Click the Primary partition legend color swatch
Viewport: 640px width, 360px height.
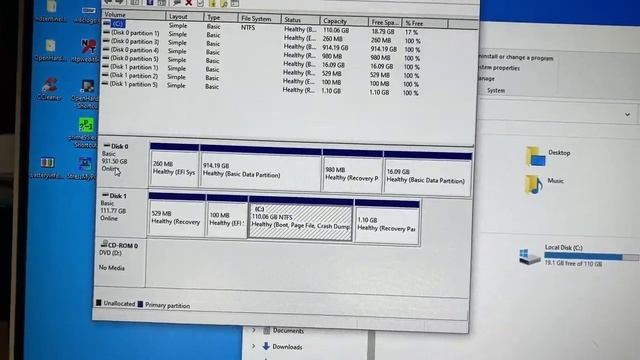[x=140, y=304]
